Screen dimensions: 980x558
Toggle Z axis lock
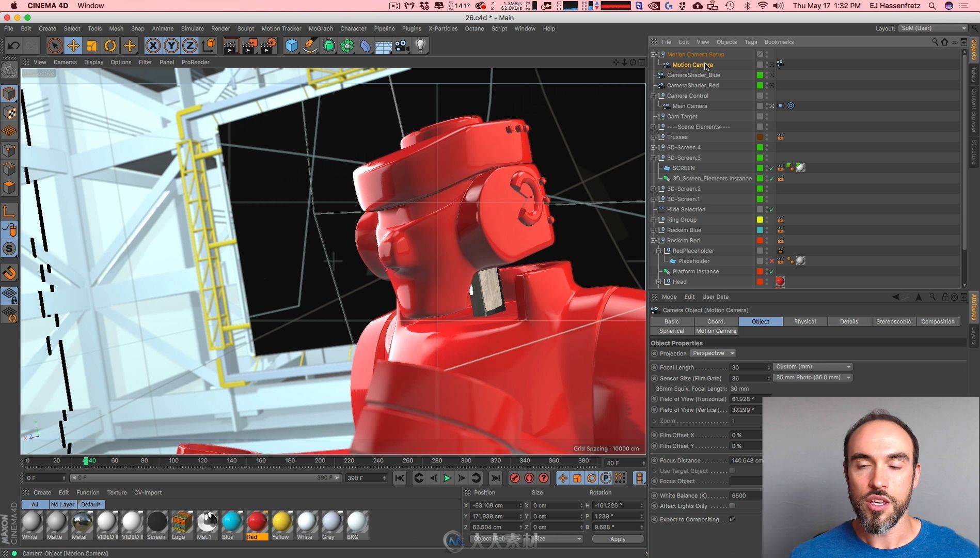(x=190, y=45)
